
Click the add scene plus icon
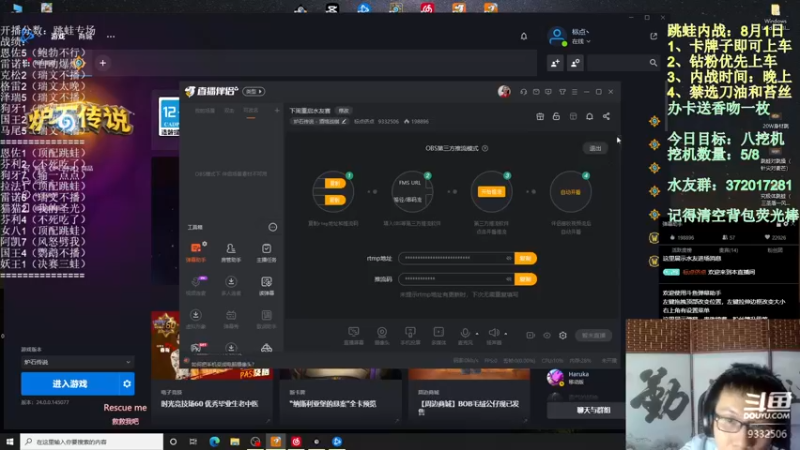(277, 110)
